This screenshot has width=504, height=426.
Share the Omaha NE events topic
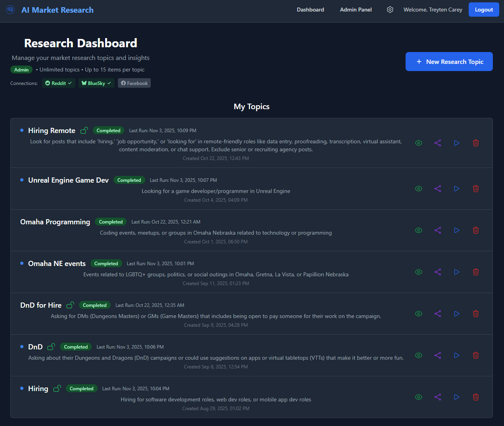pos(438,272)
